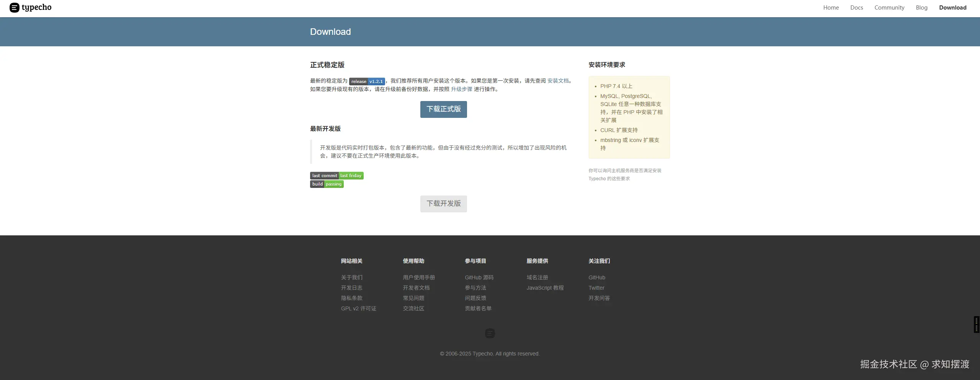980x380 pixels.
Task: Click the last commit badge
Action: (336, 176)
